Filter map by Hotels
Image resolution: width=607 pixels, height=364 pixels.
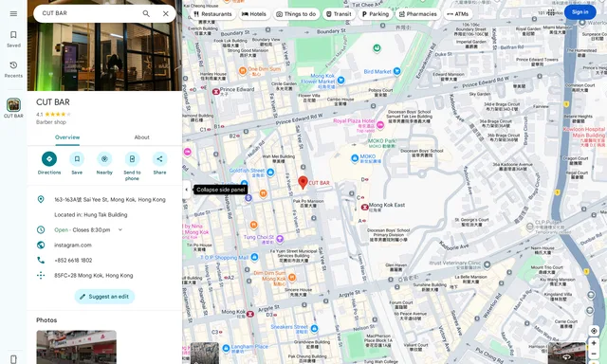(x=254, y=14)
